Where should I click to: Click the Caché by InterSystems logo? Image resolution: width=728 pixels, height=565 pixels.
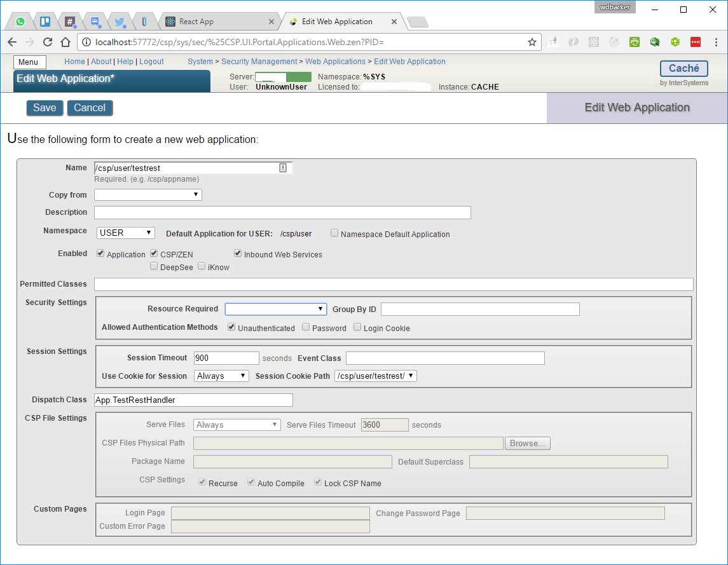683,69
